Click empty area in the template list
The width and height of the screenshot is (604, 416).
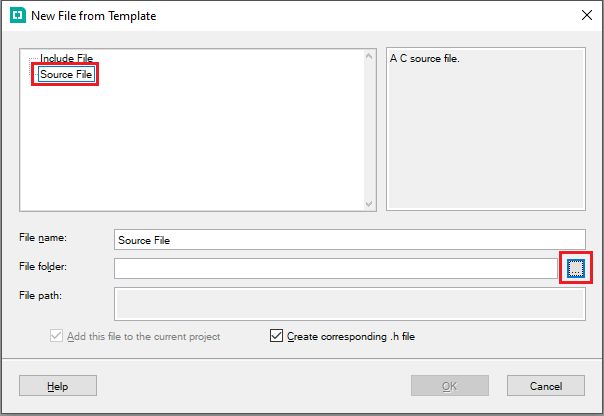click(x=193, y=146)
